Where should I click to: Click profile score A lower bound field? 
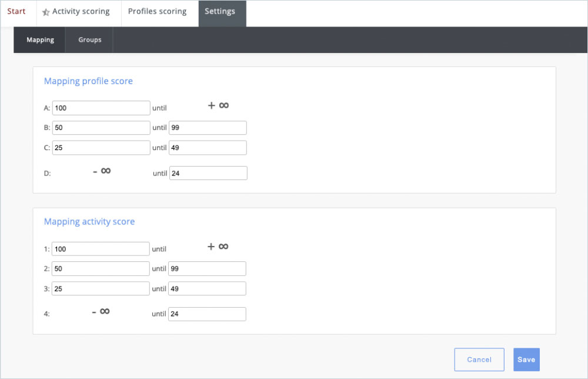tap(101, 108)
